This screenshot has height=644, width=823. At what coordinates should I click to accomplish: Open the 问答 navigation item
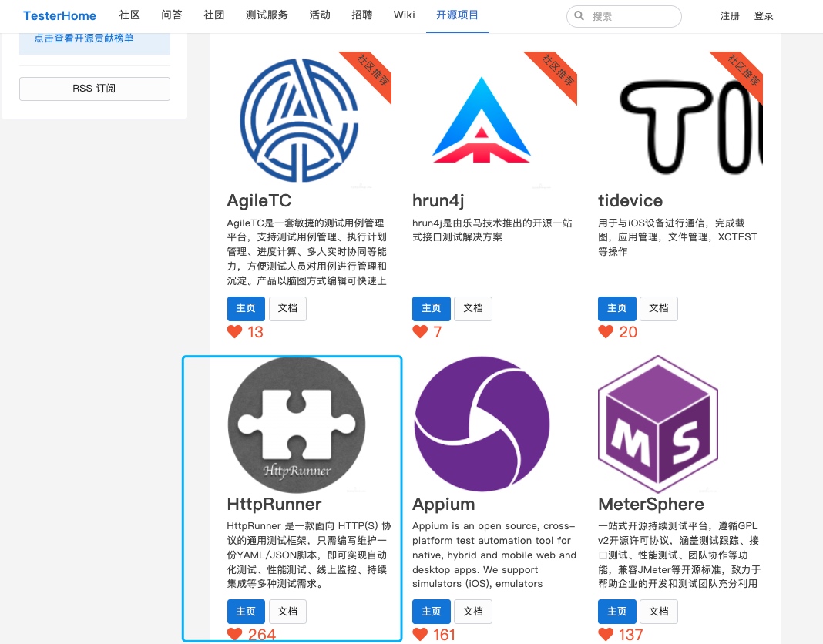click(x=172, y=15)
